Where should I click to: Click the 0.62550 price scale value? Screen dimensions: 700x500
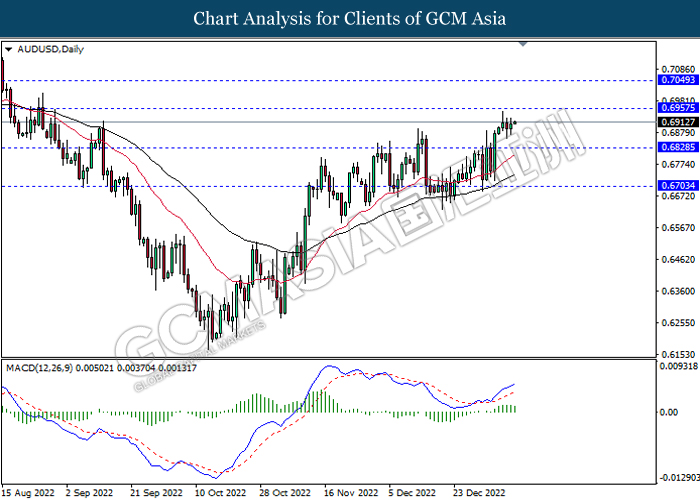[x=678, y=323]
